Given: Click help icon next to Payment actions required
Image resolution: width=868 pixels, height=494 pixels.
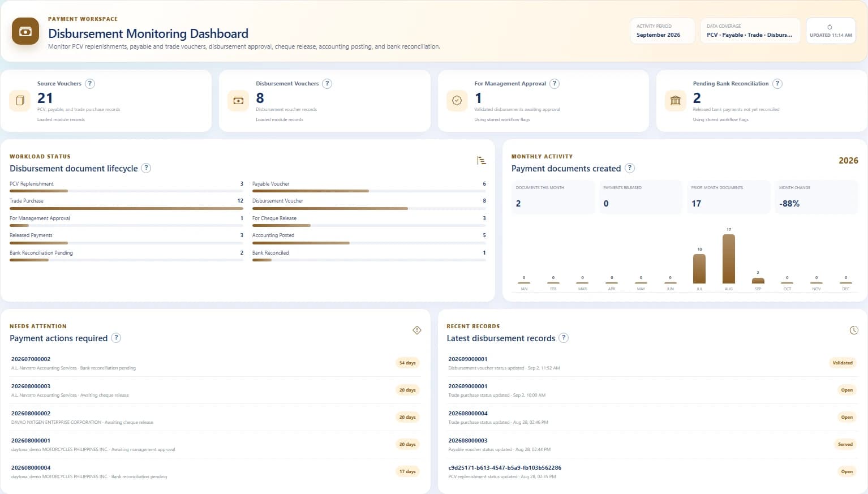Looking at the screenshot, I should tap(116, 338).
